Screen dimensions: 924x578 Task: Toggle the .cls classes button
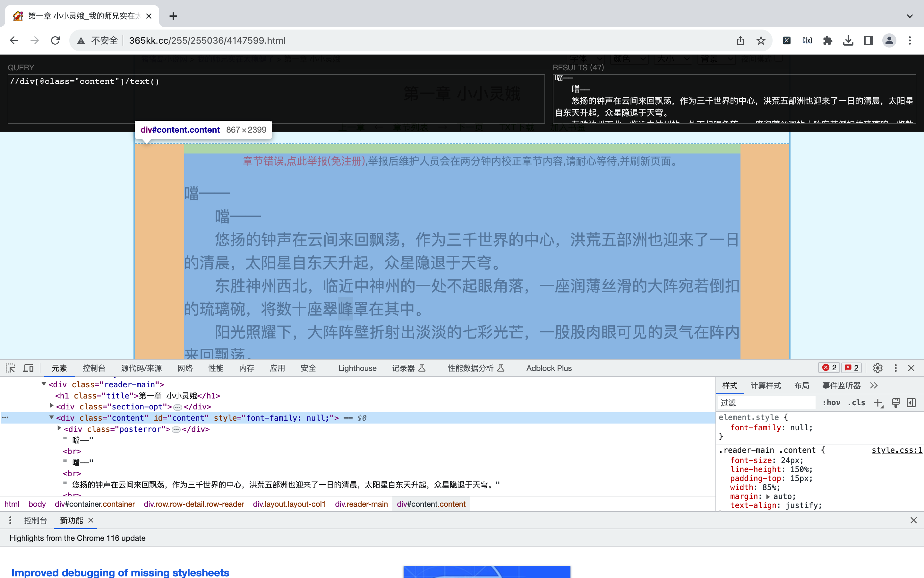[x=856, y=403]
